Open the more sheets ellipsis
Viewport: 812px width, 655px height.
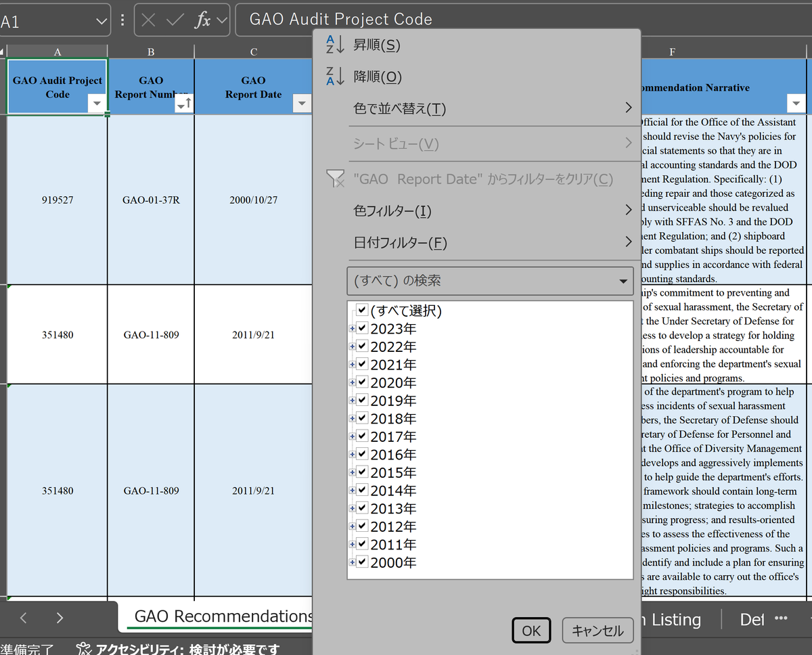pyautogui.click(x=780, y=618)
